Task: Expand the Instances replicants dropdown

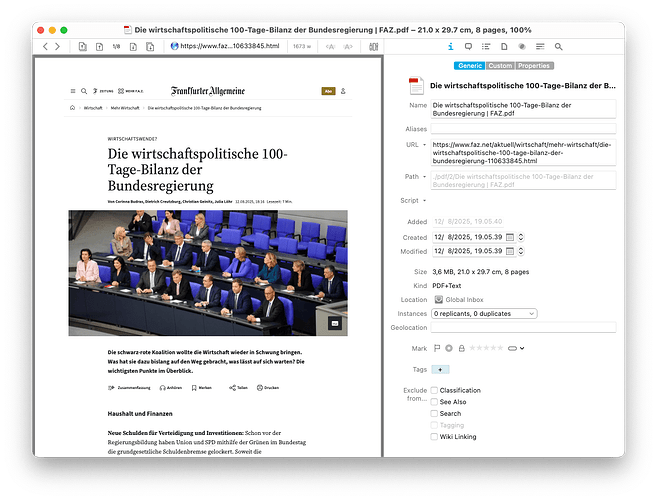Action: click(x=483, y=313)
